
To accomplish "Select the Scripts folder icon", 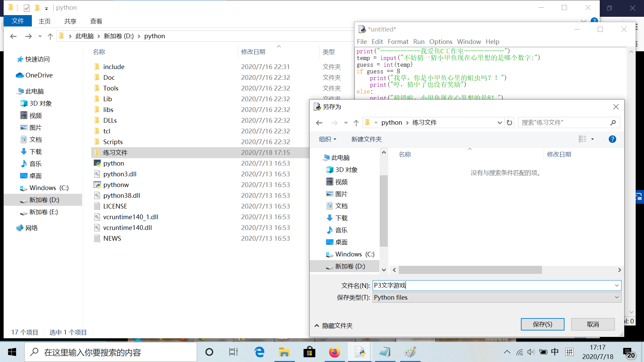I will click(97, 142).
